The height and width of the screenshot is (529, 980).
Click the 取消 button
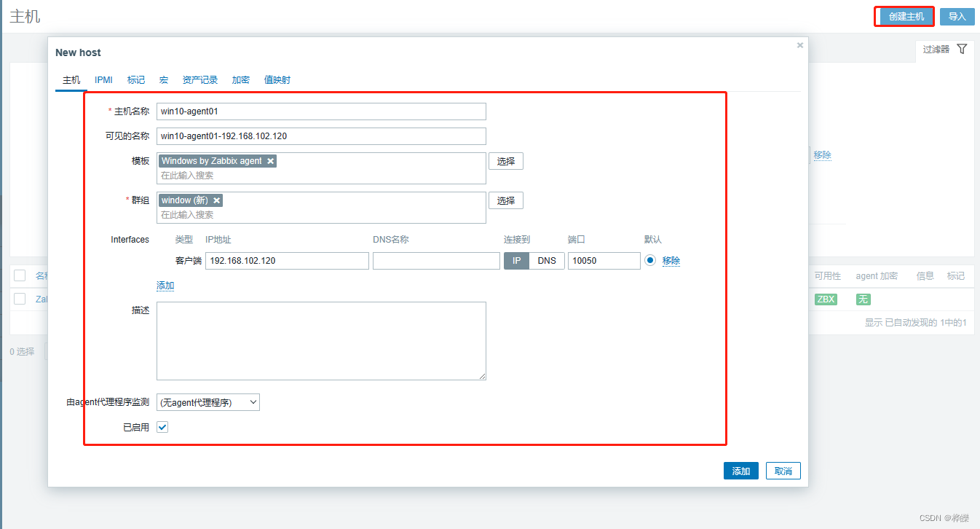click(x=783, y=471)
